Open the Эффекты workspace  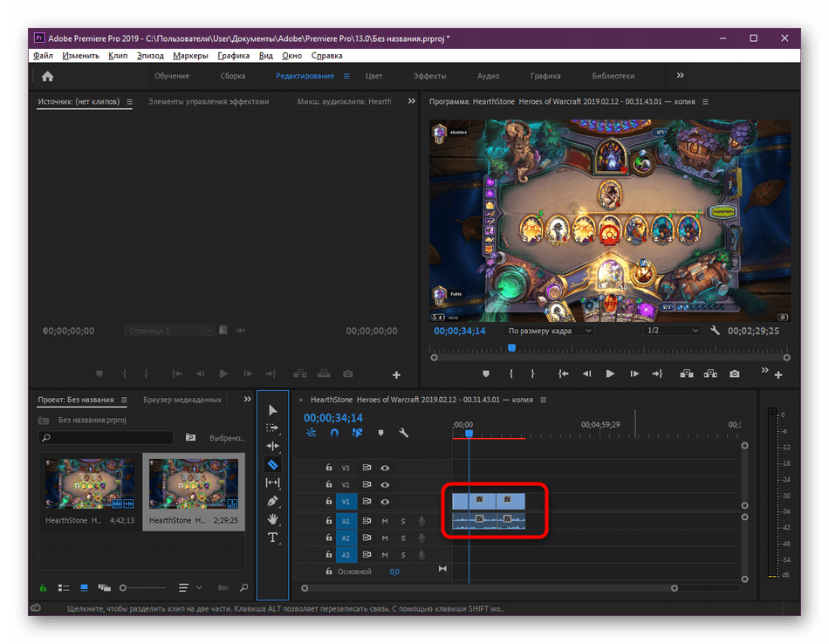pos(429,76)
